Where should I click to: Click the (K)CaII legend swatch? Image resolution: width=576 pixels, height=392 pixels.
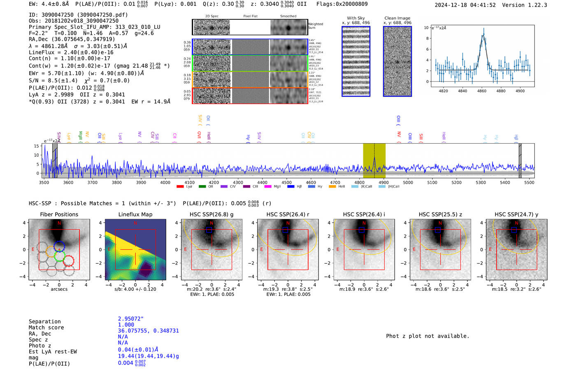pyautogui.click(x=355, y=186)
